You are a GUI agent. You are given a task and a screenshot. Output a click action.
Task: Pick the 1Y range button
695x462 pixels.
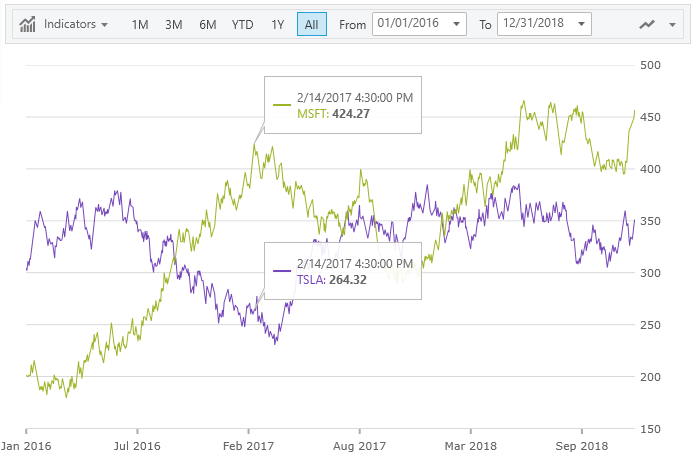[x=277, y=24]
